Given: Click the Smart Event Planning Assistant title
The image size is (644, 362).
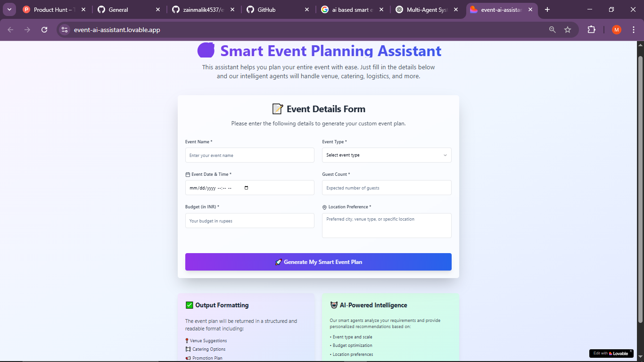Looking at the screenshot, I should (x=331, y=50).
